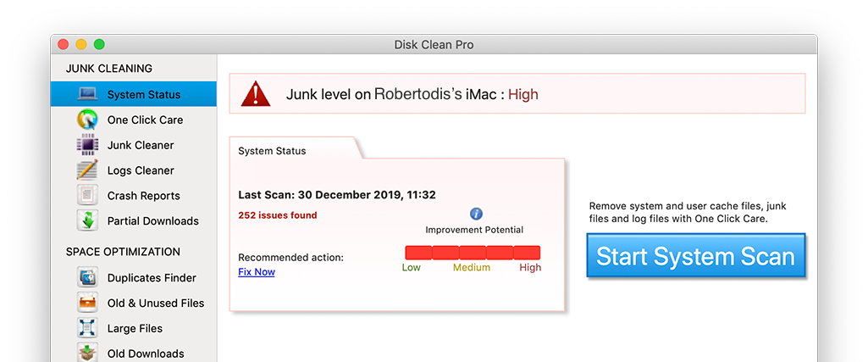Click the Duplicates Finder icon

(x=87, y=277)
